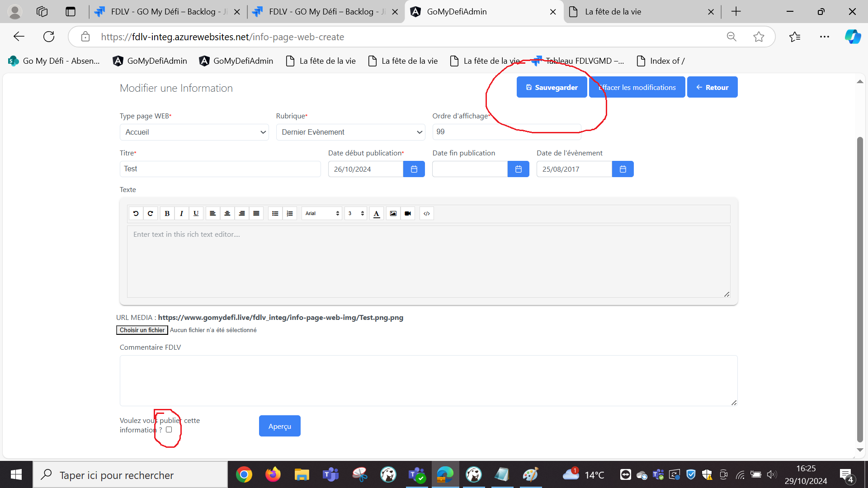Toggle bold formatting in text editor
Screen dimensions: 868x488
167,213
